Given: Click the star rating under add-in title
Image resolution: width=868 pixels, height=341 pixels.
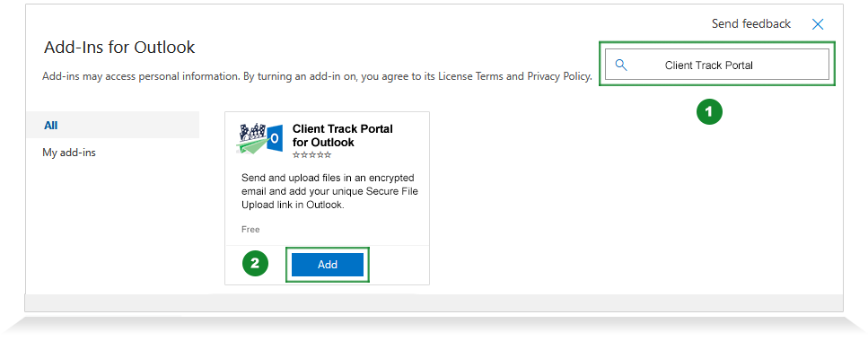Looking at the screenshot, I should (x=311, y=154).
